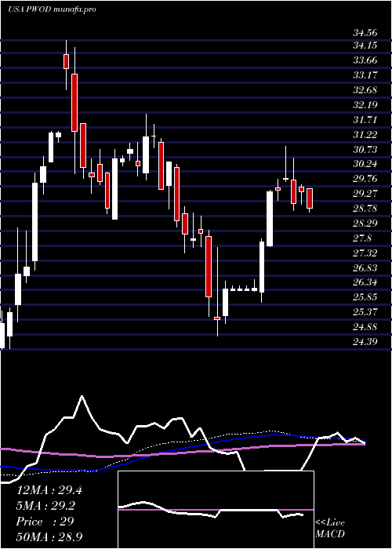Click the 24.88 price axis label
This screenshot has height=549, width=392.
(365, 327)
